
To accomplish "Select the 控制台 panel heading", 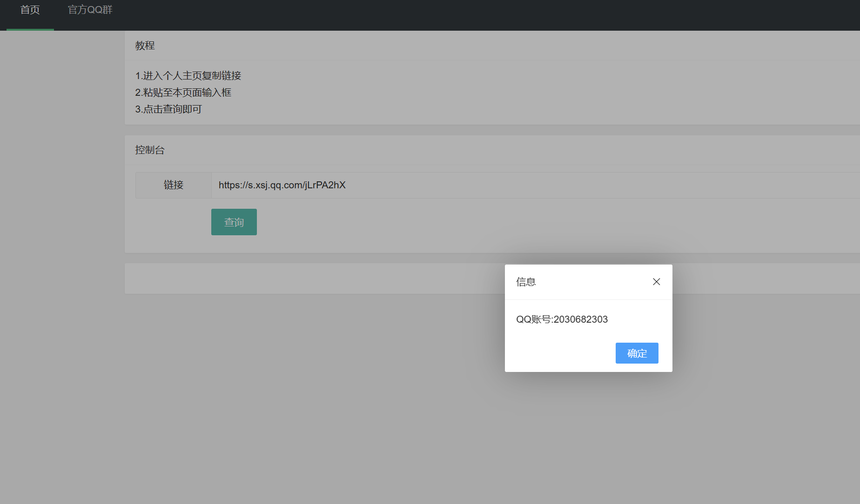I will coord(149,150).
